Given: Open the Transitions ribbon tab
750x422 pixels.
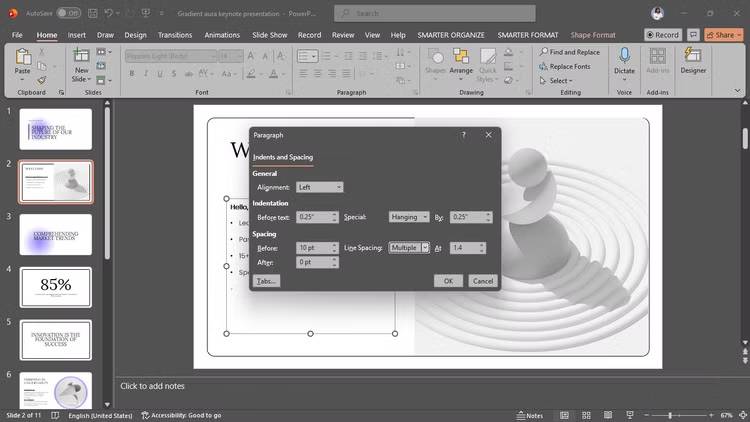Looking at the screenshot, I should (x=175, y=35).
